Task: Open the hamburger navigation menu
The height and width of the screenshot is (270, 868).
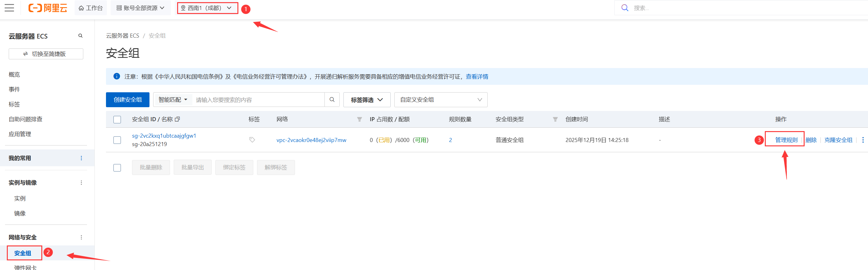Action: click(9, 8)
